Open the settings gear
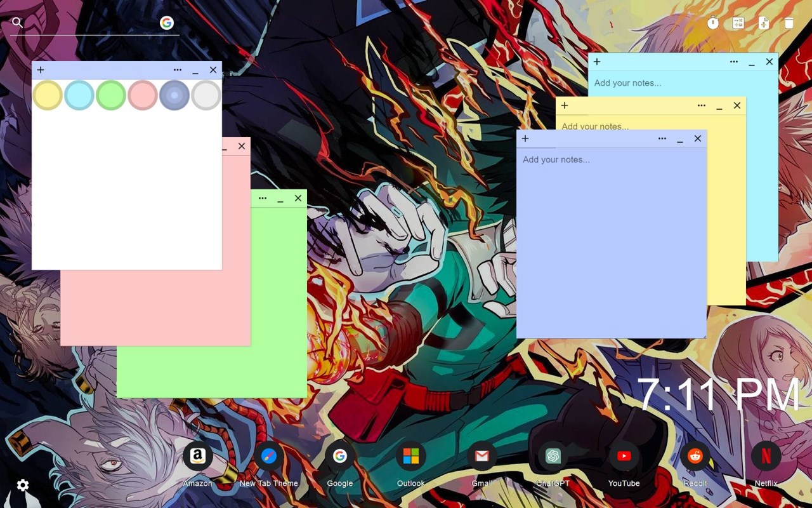This screenshot has width=812, height=508. coord(23,485)
